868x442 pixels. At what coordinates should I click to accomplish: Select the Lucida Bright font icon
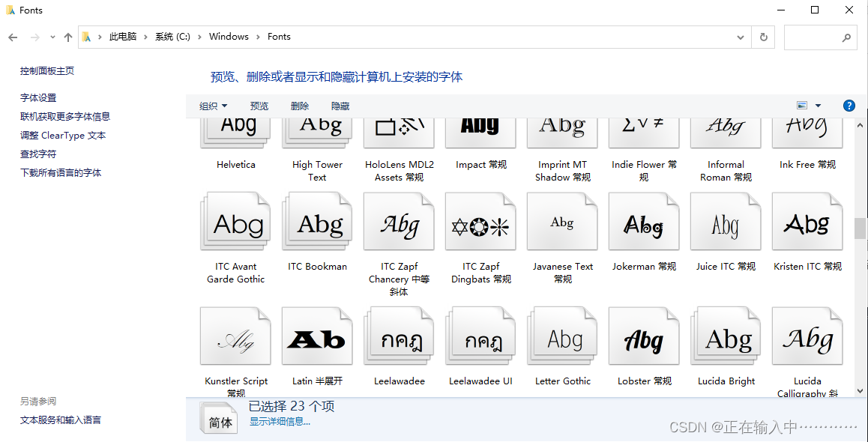[726, 336]
